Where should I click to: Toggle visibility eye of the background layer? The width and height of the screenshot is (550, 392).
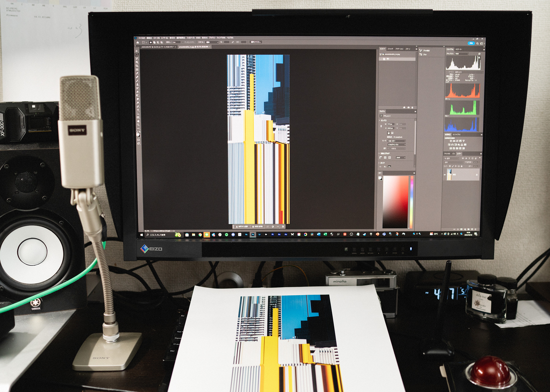pyautogui.click(x=445, y=174)
